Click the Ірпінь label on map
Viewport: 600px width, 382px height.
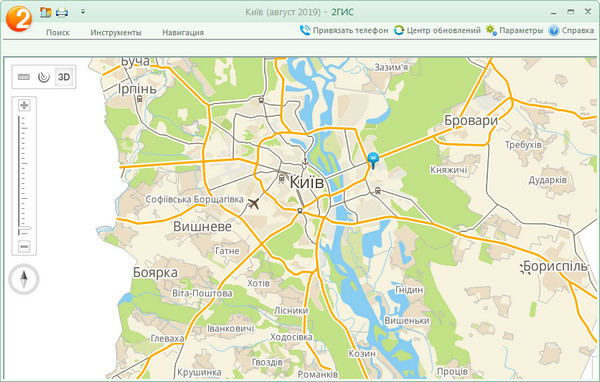(x=137, y=89)
